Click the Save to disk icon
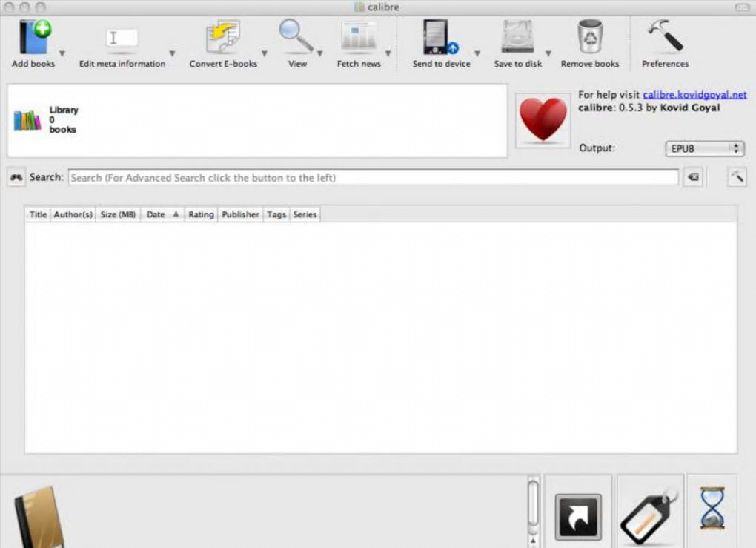Image resolution: width=756 pixels, height=548 pixels. point(517,36)
